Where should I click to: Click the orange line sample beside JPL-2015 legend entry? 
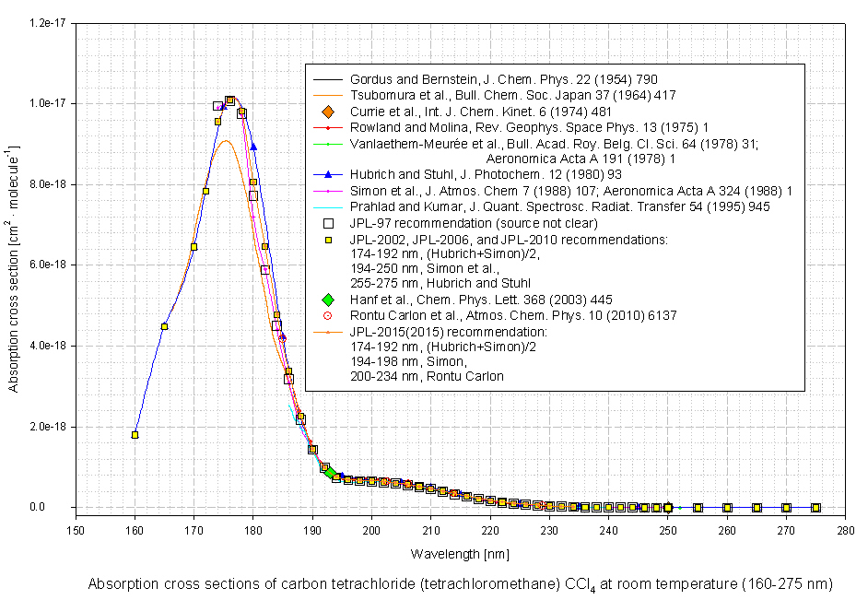tap(326, 331)
